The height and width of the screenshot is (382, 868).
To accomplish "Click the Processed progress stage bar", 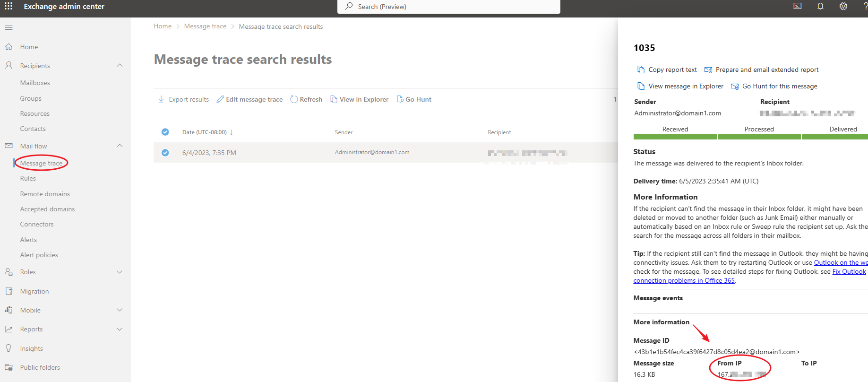I will click(x=759, y=137).
